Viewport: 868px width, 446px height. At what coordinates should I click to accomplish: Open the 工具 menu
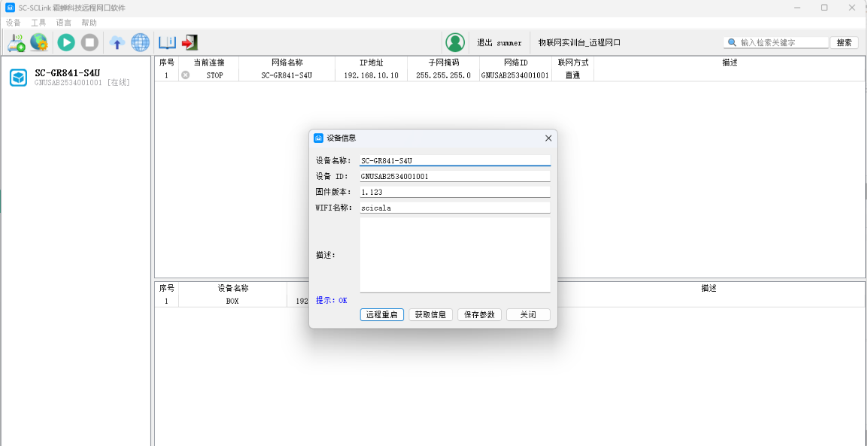pyautogui.click(x=38, y=23)
